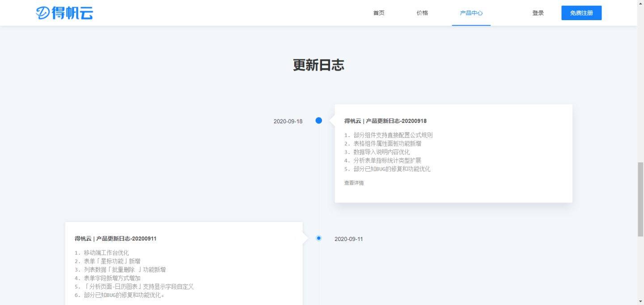
Task: Open the 价格 navigation item
Action: click(422, 13)
